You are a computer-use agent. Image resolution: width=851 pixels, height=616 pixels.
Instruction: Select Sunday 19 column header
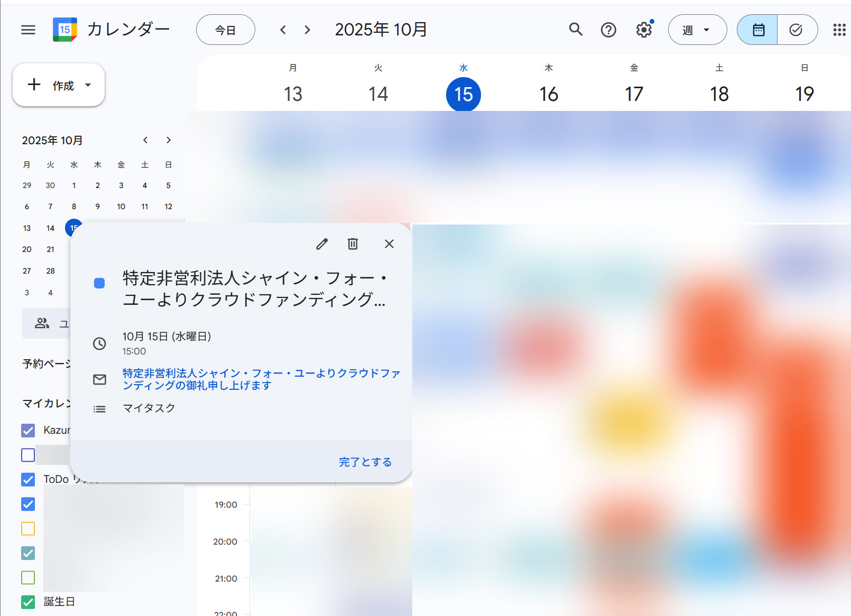[x=804, y=94]
